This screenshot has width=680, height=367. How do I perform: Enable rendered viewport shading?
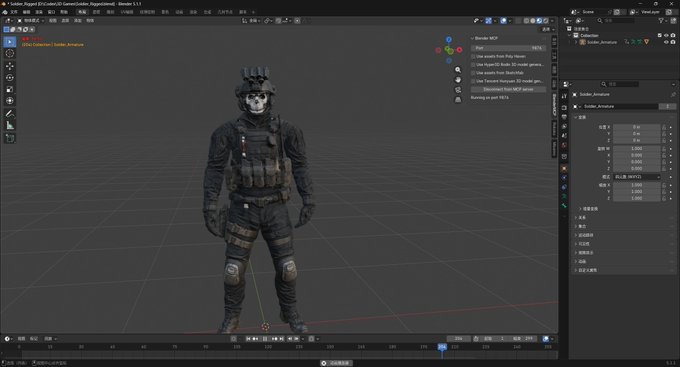coord(546,20)
